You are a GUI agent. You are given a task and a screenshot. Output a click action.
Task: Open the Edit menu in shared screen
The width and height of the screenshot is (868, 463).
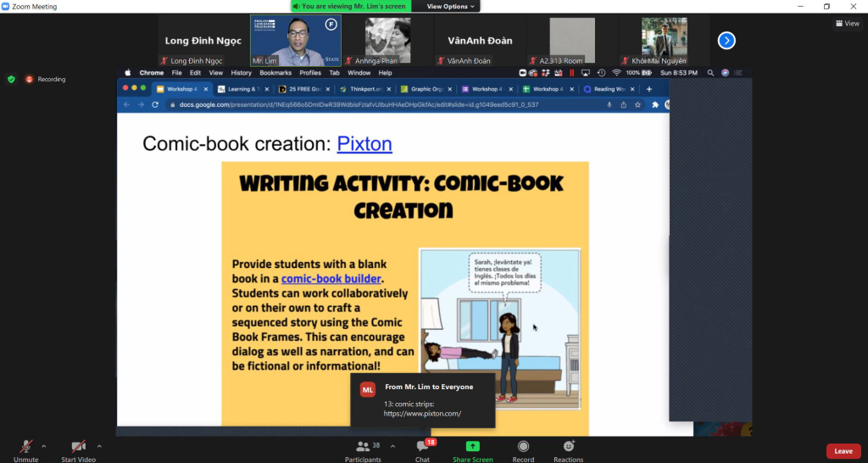pos(196,73)
